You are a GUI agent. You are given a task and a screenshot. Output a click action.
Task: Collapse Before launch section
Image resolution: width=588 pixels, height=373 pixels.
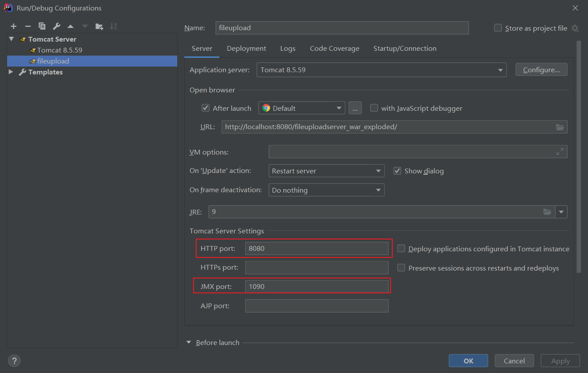[189, 342]
